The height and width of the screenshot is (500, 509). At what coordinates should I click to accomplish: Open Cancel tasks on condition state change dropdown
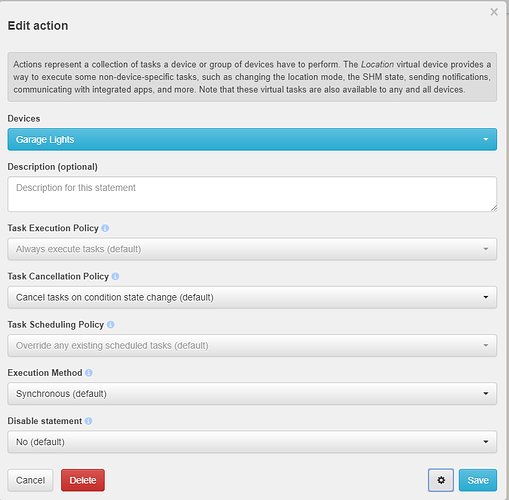click(x=252, y=297)
